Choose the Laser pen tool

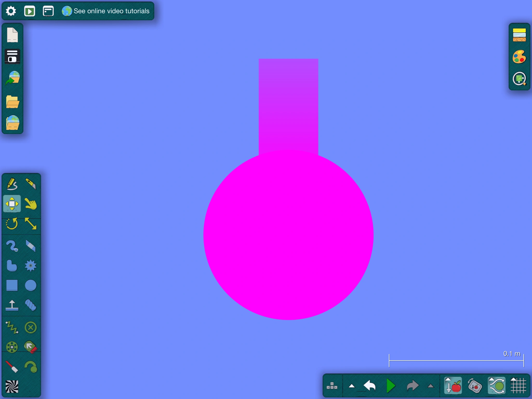(x=12, y=367)
